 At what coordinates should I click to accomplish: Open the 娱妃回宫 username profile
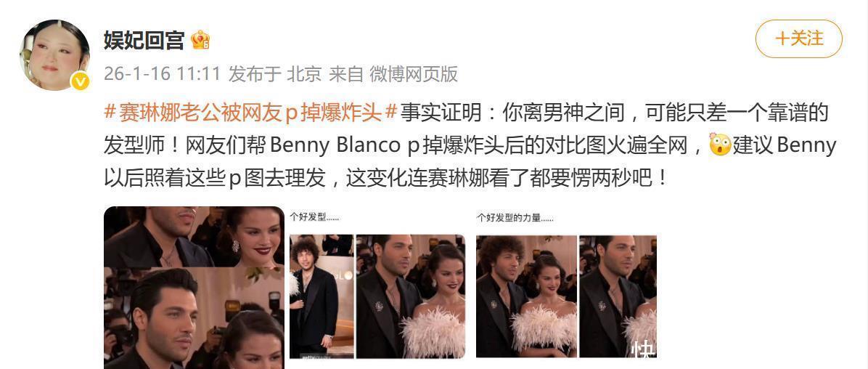click(x=144, y=40)
